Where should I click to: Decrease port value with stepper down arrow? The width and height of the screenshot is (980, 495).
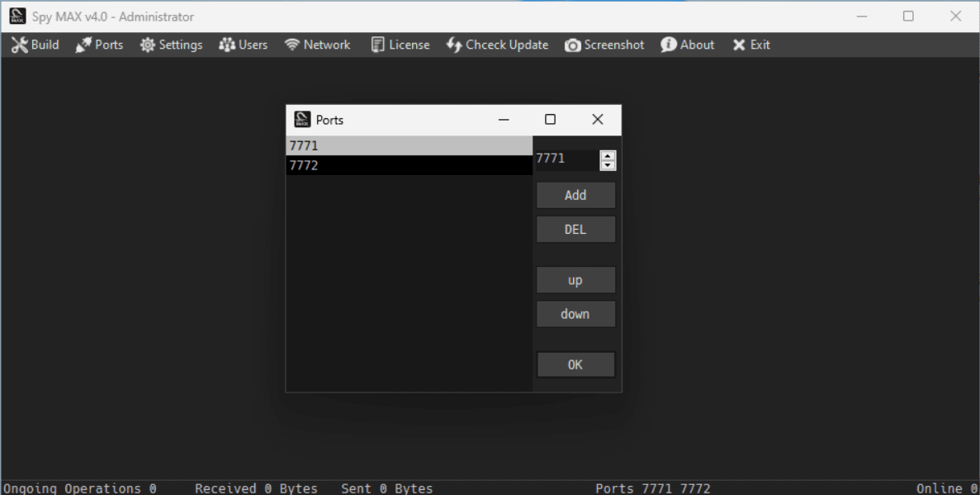point(608,165)
